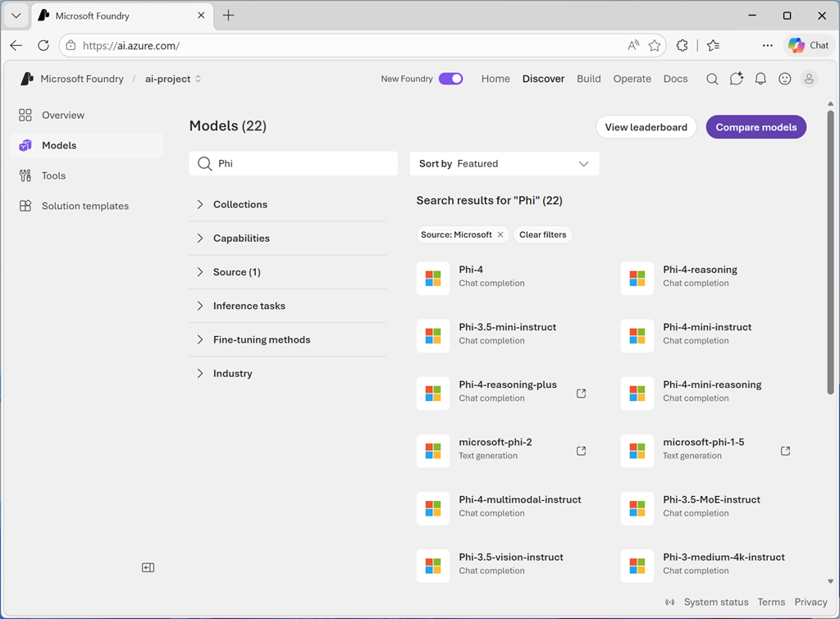Select the Phi-4-reasoning model card
Screen dimensions: 840x619
tap(705, 279)
